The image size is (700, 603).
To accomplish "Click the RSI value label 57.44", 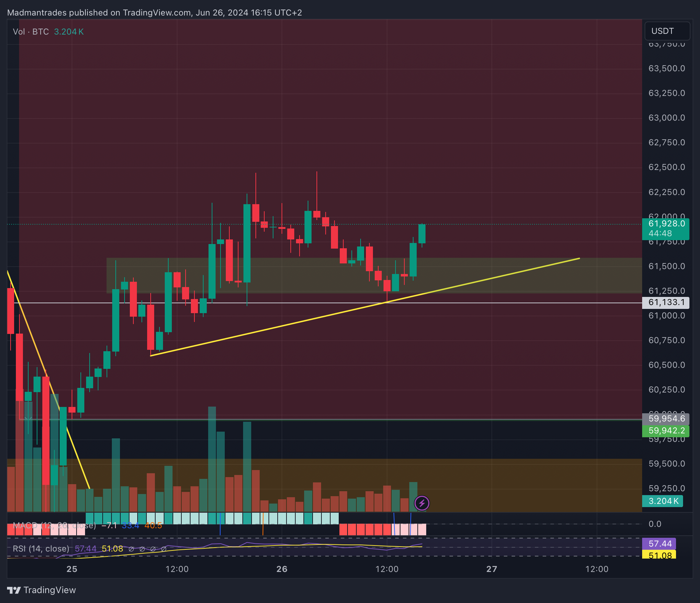I will click(659, 544).
